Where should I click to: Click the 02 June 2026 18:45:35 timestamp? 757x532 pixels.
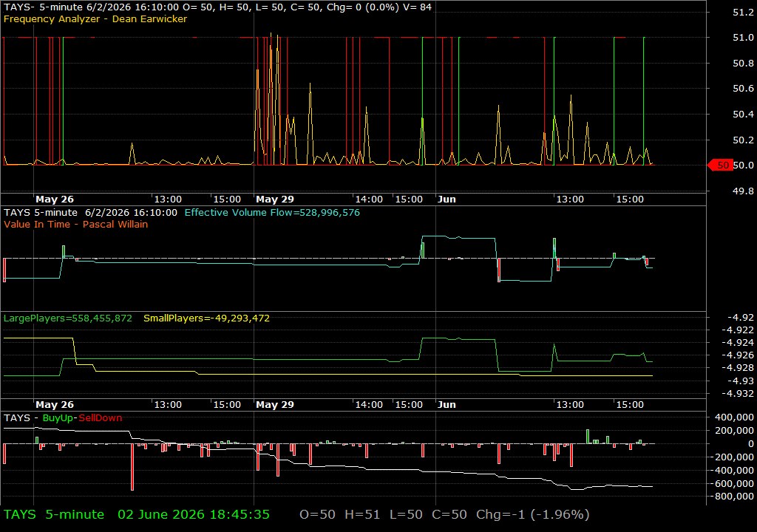(x=194, y=514)
